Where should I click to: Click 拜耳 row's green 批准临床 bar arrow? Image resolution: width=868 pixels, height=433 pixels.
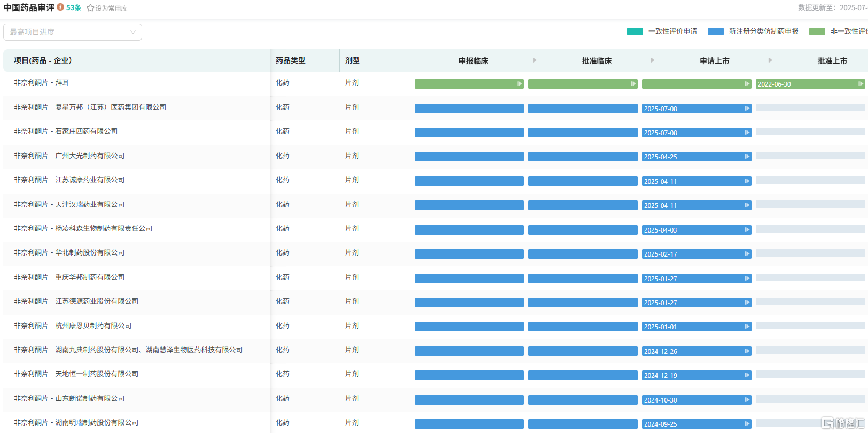[633, 84]
